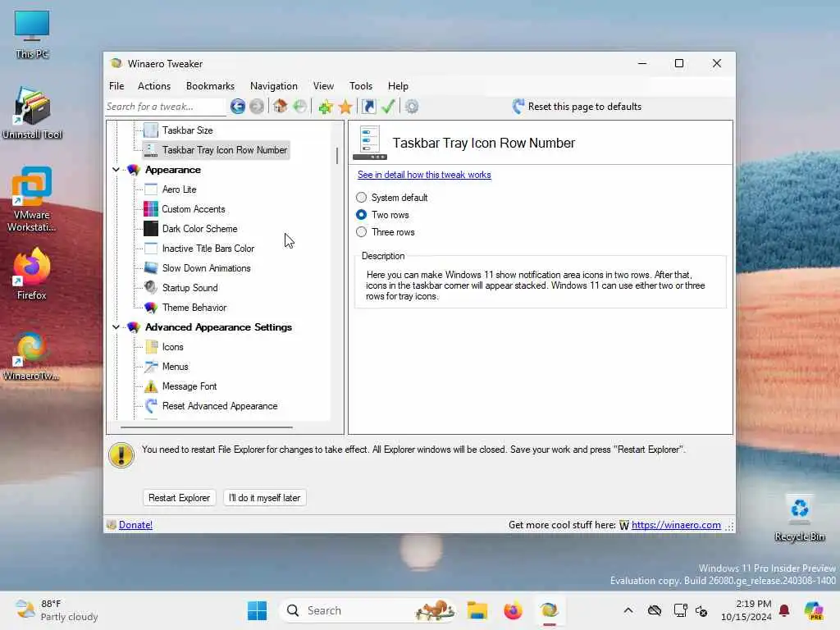Viewport: 840px width, 630px height.
Task: Select the Two rows radio button
Action: tap(362, 215)
